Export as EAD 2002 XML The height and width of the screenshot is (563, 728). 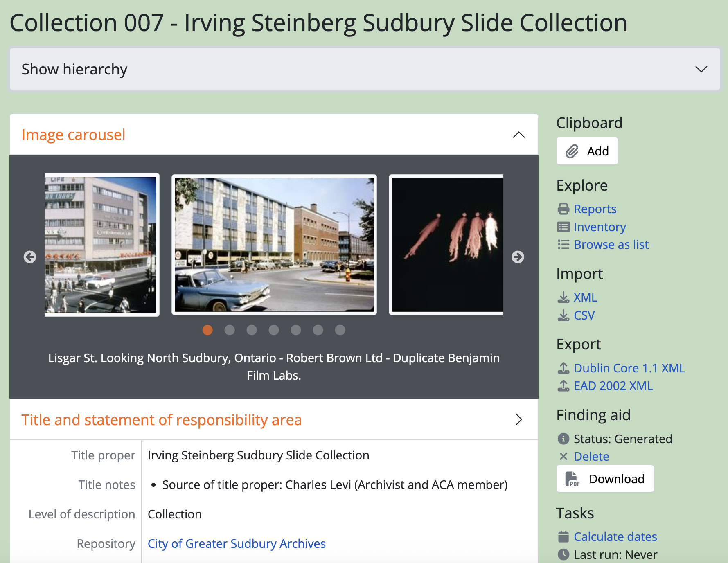coord(613,386)
